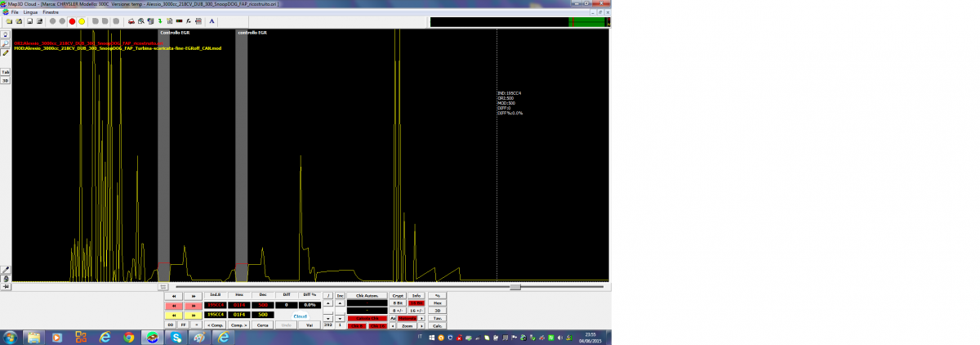Click the green down-arrow toolbar icon

coord(160,21)
